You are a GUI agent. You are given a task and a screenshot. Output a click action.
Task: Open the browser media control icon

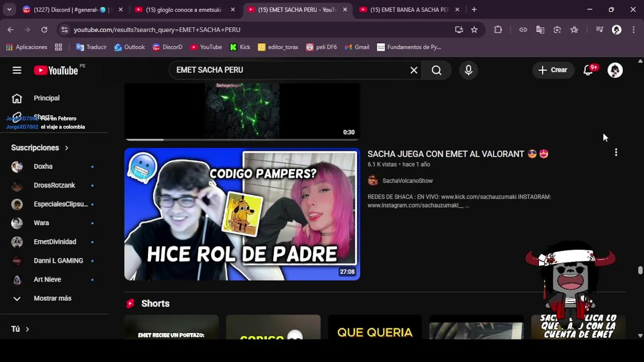click(x=599, y=30)
